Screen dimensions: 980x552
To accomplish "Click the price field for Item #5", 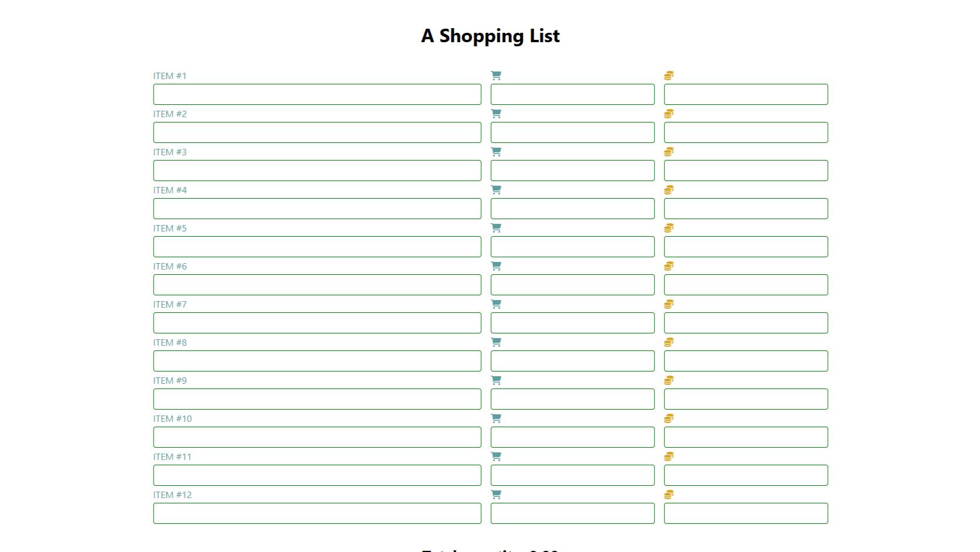I will (x=746, y=247).
